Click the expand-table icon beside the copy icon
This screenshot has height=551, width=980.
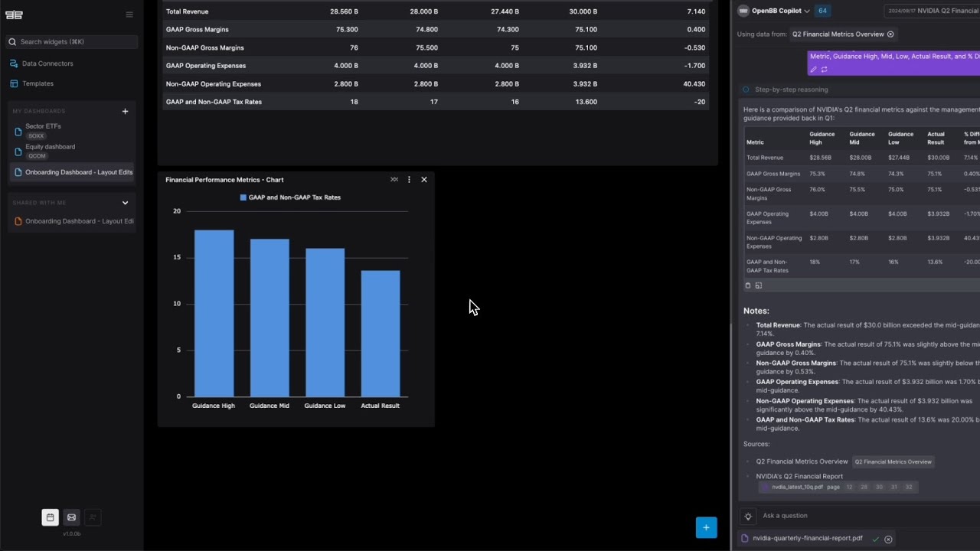(x=759, y=285)
